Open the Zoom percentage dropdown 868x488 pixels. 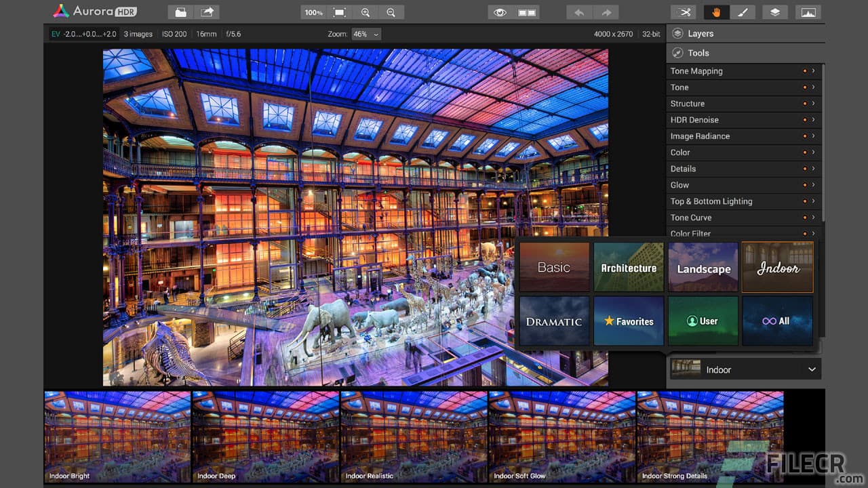(366, 33)
